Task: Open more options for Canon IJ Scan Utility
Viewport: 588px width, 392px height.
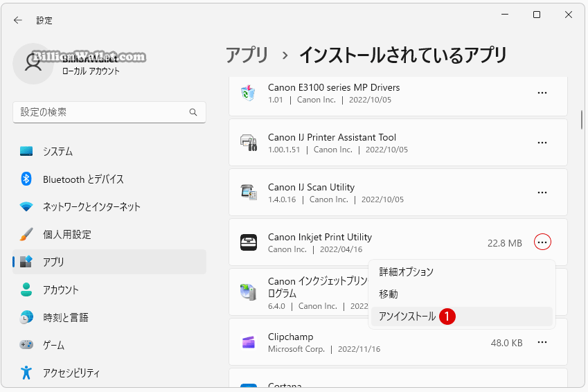Action: 542,193
